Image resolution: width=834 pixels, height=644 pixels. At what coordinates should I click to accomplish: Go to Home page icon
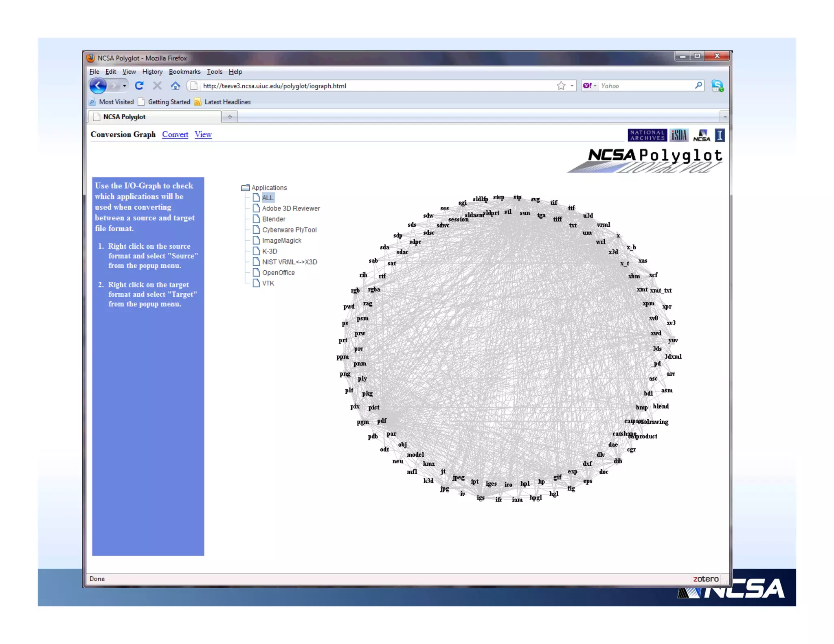pos(175,86)
